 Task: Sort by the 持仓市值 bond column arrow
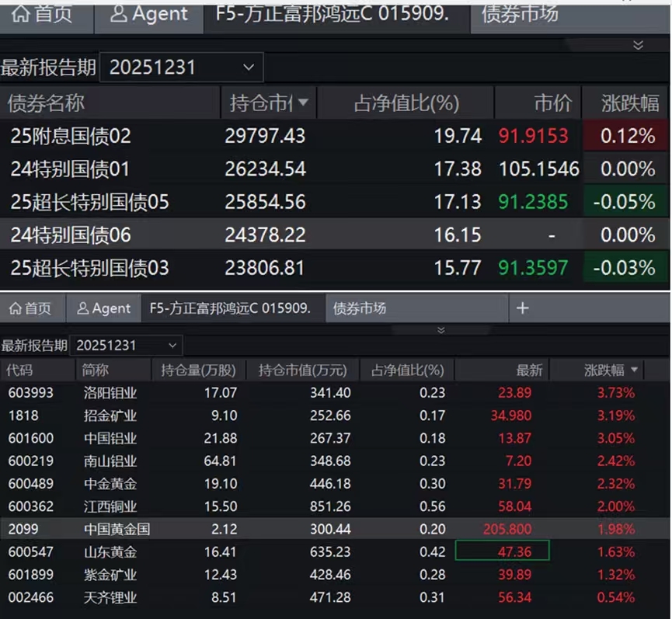pos(303,103)
